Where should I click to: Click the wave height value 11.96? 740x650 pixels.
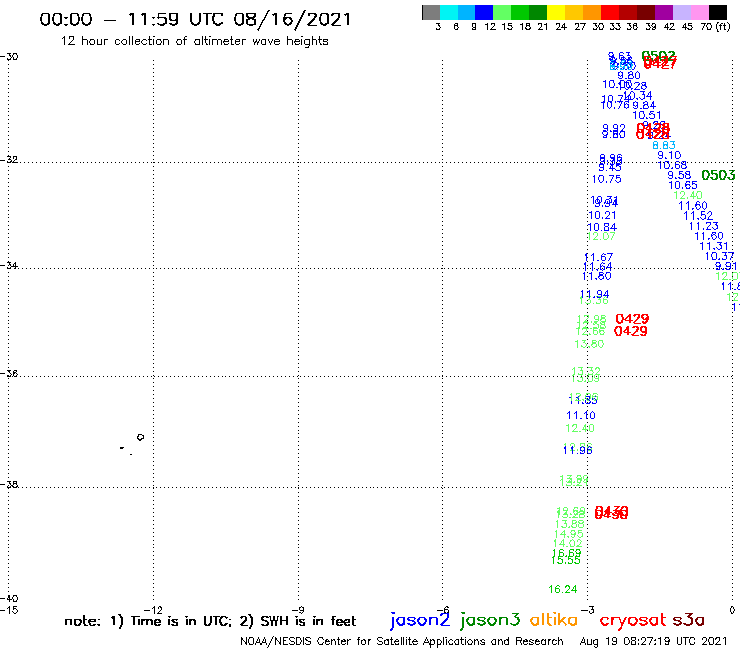578,450
